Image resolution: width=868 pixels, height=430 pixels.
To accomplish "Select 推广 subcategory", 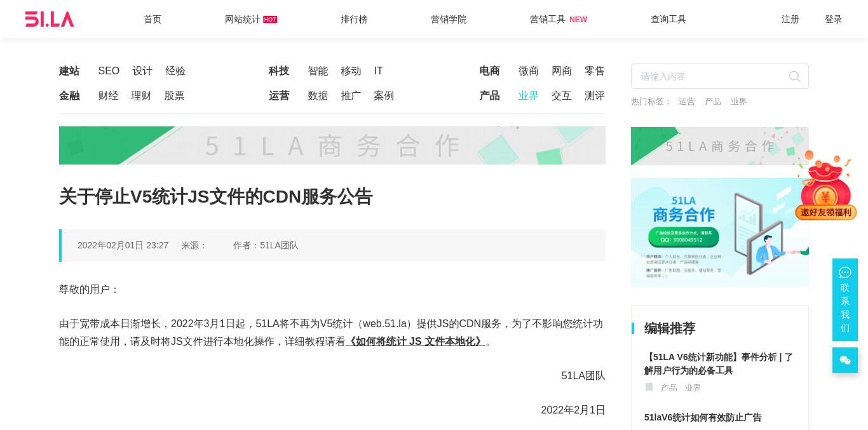I will point(351,96).
